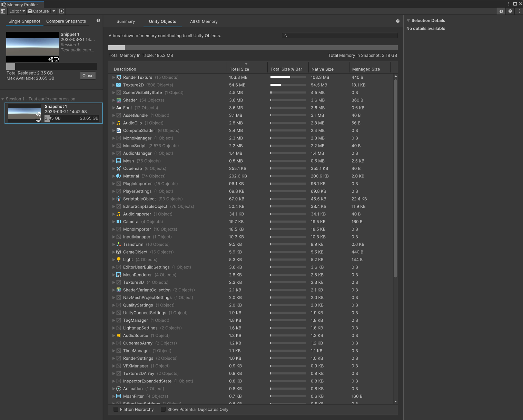Click the Mesh grid icon
This screenshot has height=420, width=523.
(x=119, y=161)
